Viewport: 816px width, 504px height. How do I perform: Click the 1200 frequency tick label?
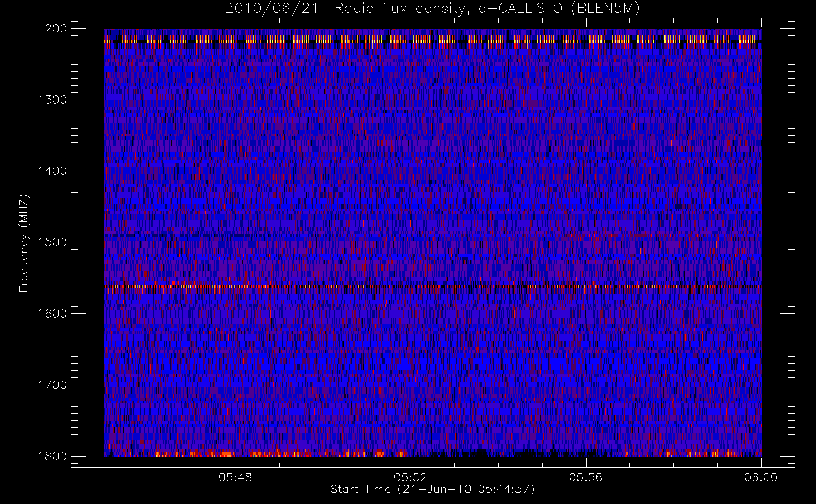(x=52, y=29)
